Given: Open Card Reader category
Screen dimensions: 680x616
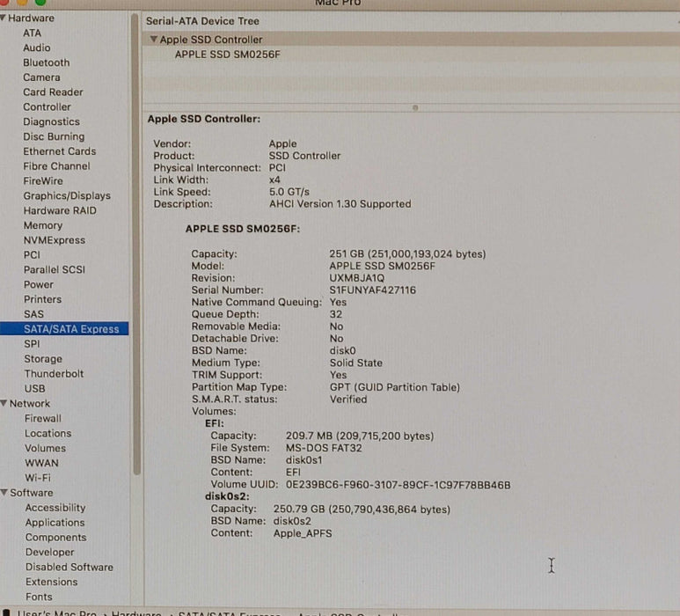Looking at the screenshot, I should click(53, 92).
